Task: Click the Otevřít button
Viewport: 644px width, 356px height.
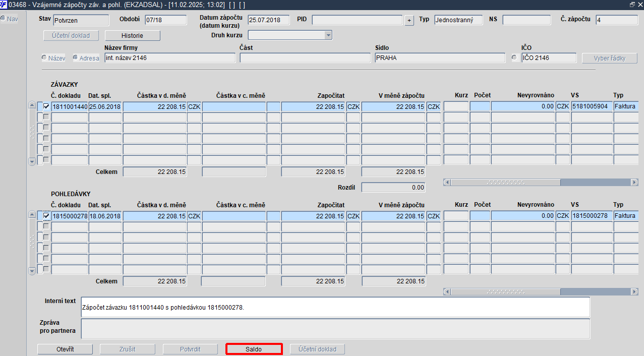Action: pos(65,349)
